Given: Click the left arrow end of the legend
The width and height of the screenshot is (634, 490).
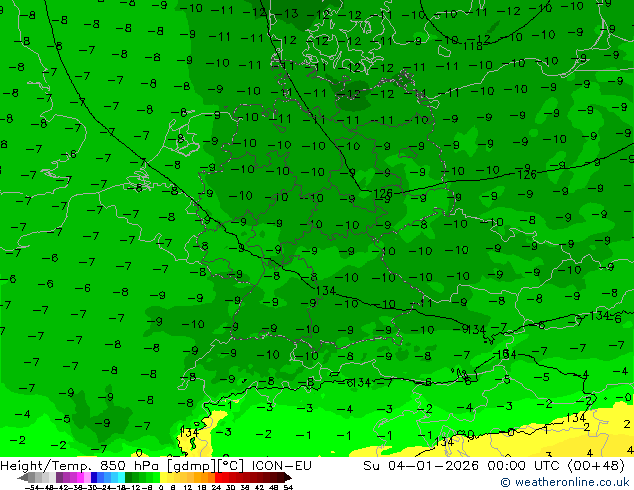Looking at the screenshot, I should click(23, 477).
